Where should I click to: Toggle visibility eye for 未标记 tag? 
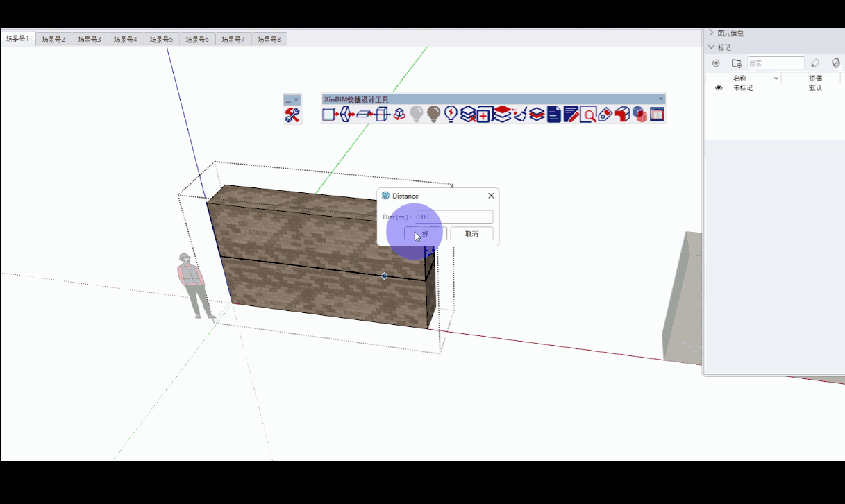coord(719,88)
